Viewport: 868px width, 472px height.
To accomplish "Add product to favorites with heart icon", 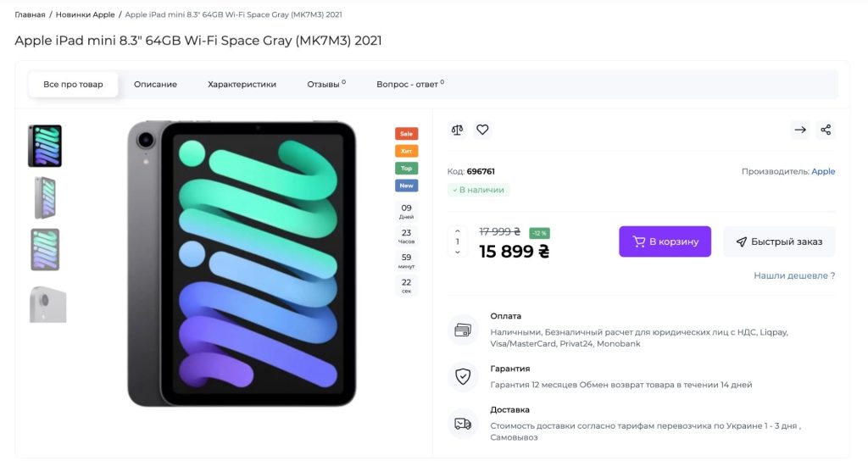I will 482,130.
